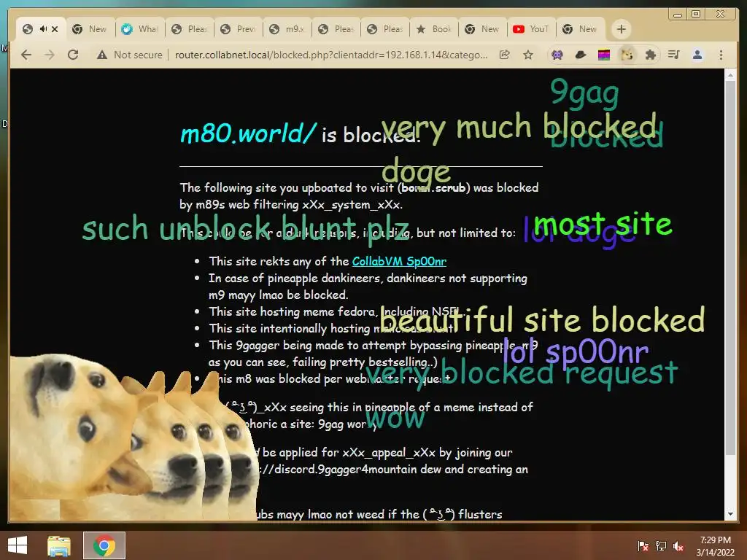Screen dimensions: 747x560
Task: Switch to the first New tab
Action: pyautogui.click(x=90, y=29)
